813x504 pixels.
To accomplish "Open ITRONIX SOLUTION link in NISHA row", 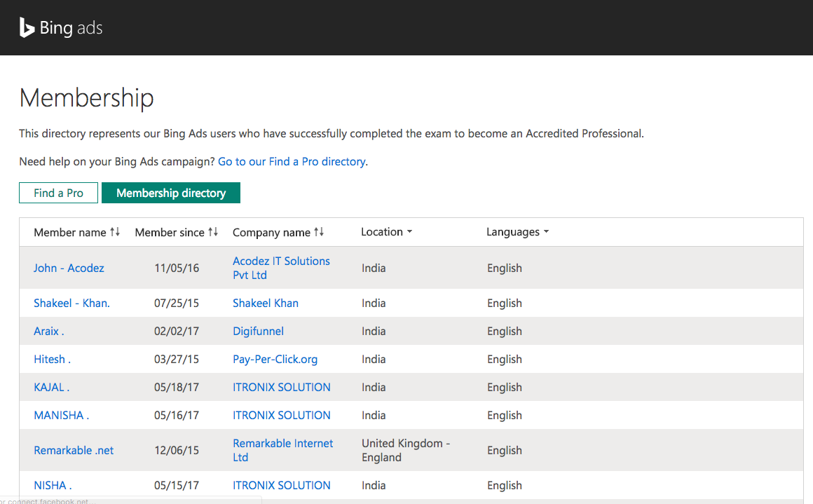I will (282, 485).
